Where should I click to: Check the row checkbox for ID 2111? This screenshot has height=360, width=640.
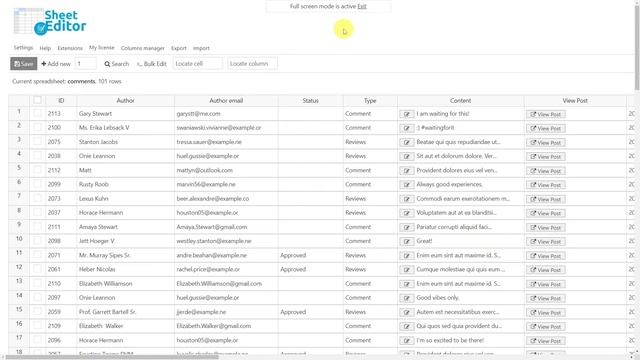pyautogui.click(x=38, y=227)
